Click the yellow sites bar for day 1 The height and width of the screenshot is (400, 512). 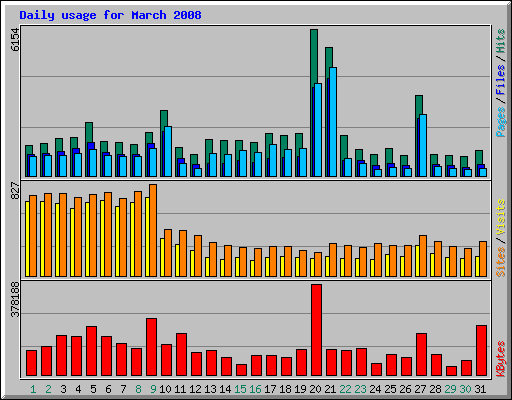pyautogui.click(x=27, y=239)
